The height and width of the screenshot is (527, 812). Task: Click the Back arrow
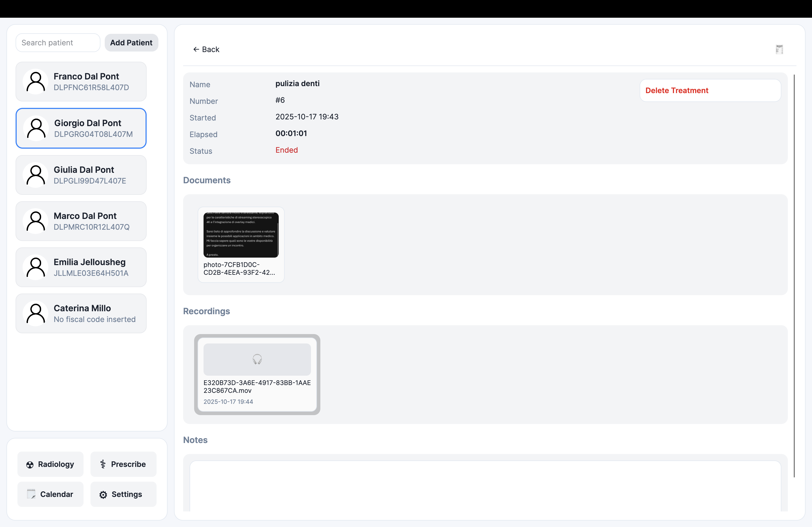click(x=196, y=49)
